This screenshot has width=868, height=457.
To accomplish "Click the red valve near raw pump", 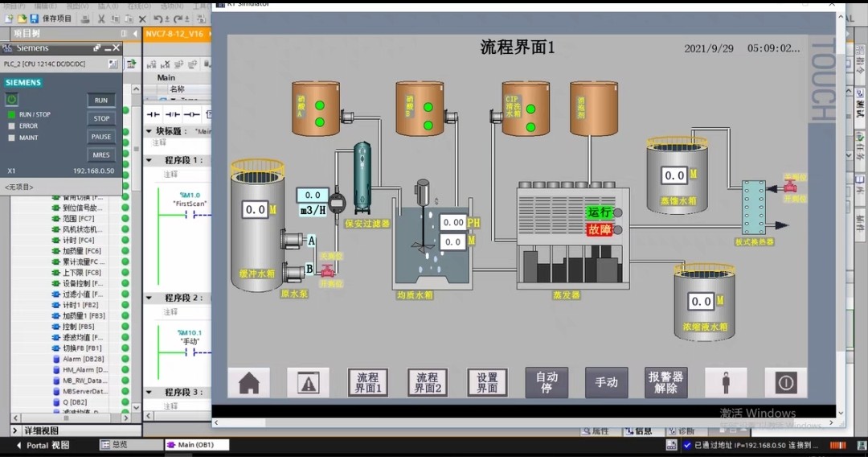I will pyautogui.click(x=328, y=271).
